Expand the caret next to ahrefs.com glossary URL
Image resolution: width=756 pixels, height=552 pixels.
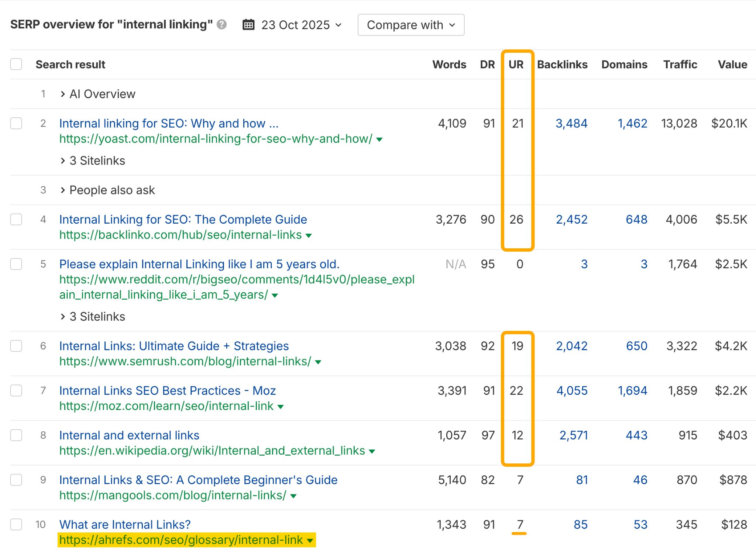click(x=310, y=540)
